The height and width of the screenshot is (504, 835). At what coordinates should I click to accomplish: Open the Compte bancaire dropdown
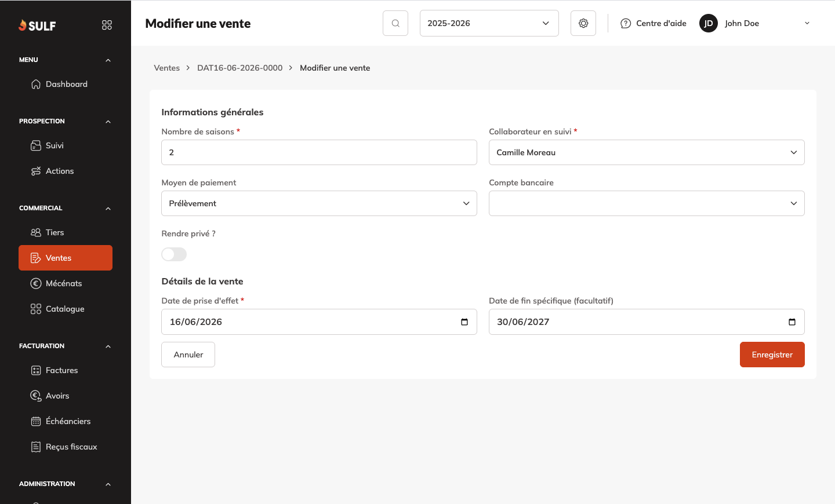point(647,203)
